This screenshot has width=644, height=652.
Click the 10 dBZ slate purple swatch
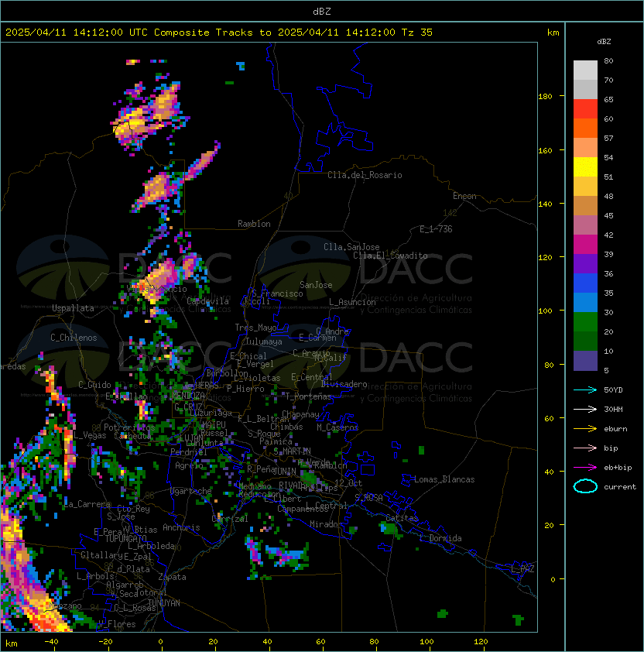[x=585, y=361]
